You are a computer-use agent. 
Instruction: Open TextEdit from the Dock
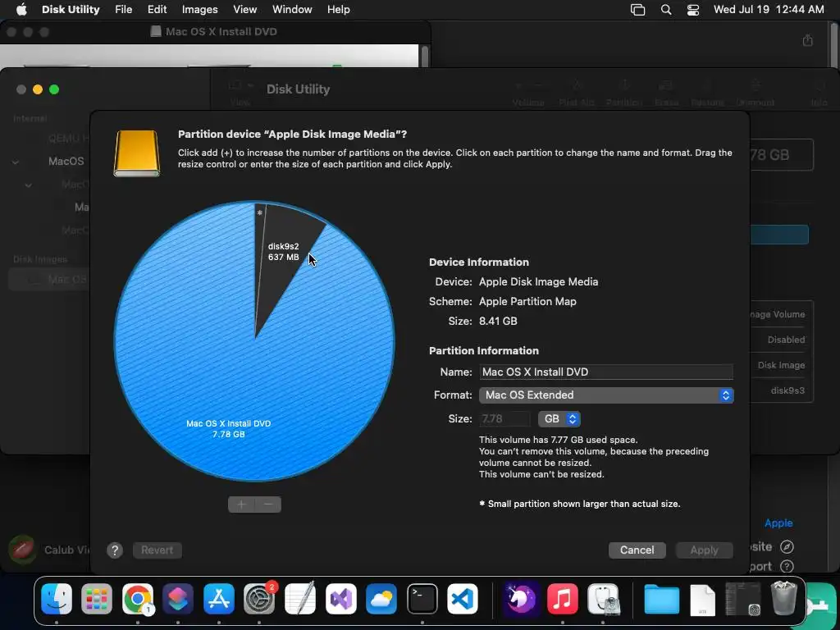coord(300,598)
